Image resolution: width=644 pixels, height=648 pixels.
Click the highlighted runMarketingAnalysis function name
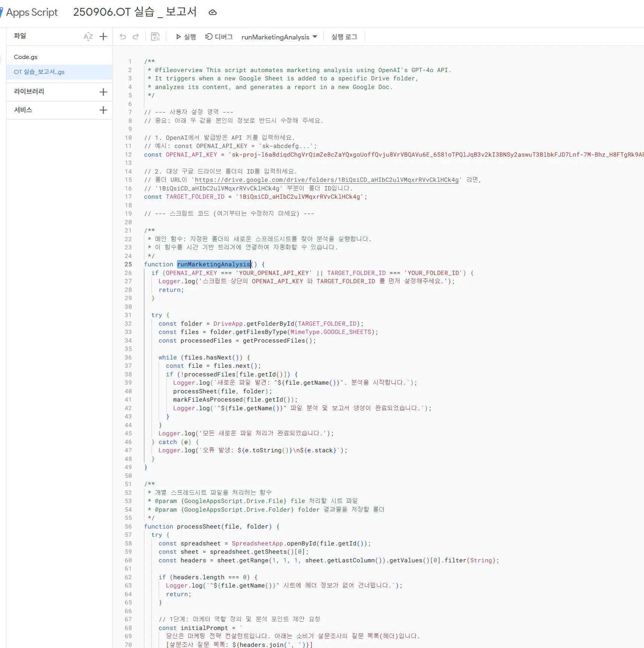(213, 264)
